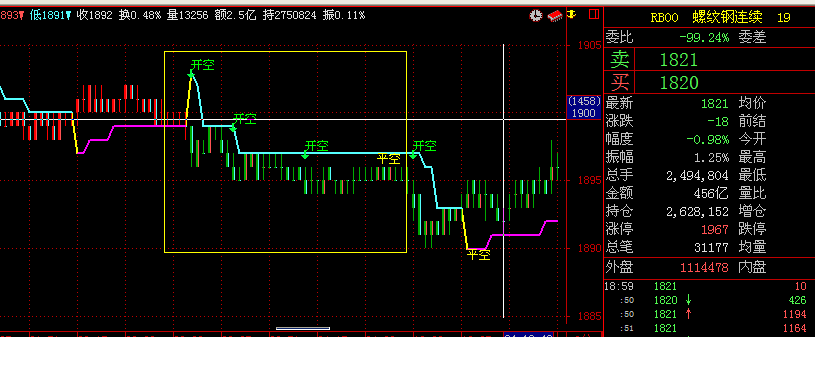
Task: Click the 螺纹钢连续 contract name
Action: (727, 18)
